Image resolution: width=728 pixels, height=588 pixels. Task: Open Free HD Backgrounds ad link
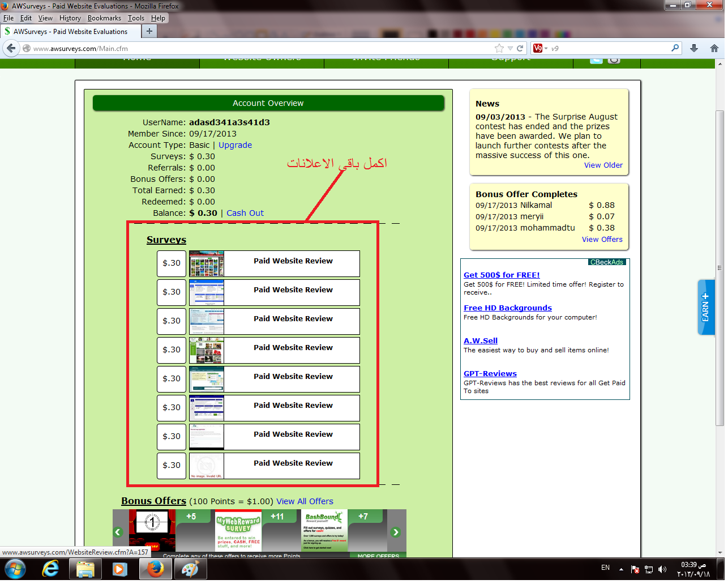click(508, 308)
